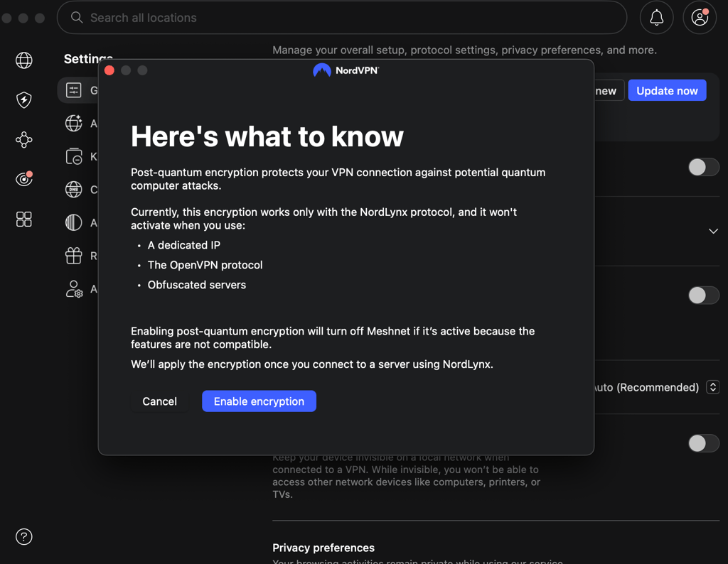Click 'Obfuscated servers' bullet text
This screenshot has width=728, height=564.
[x=197, y=285]
